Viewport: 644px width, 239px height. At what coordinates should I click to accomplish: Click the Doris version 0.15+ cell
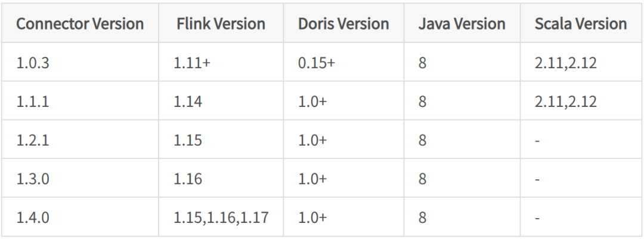point(316,63)
